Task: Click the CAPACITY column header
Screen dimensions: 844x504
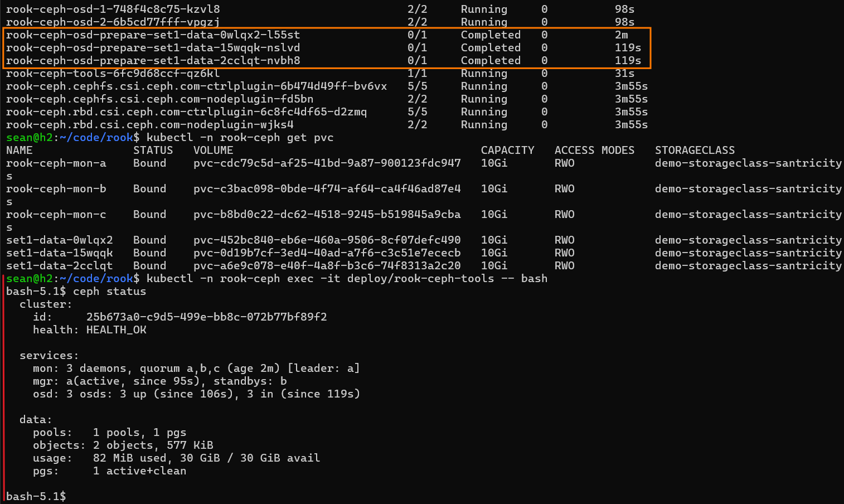Action: (508, 150)
